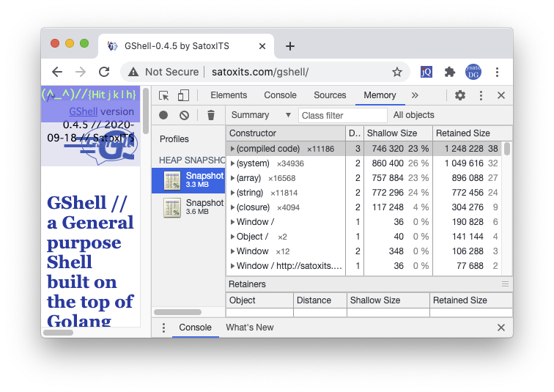Click the clear all profiles icon
Viewport: 554px width, 392px height.
pos(185,115)
